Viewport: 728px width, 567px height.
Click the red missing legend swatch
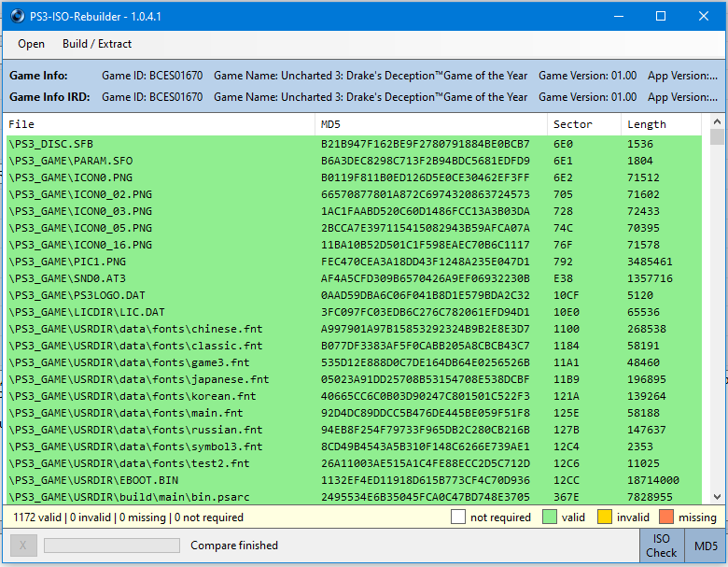pos(667,517)
